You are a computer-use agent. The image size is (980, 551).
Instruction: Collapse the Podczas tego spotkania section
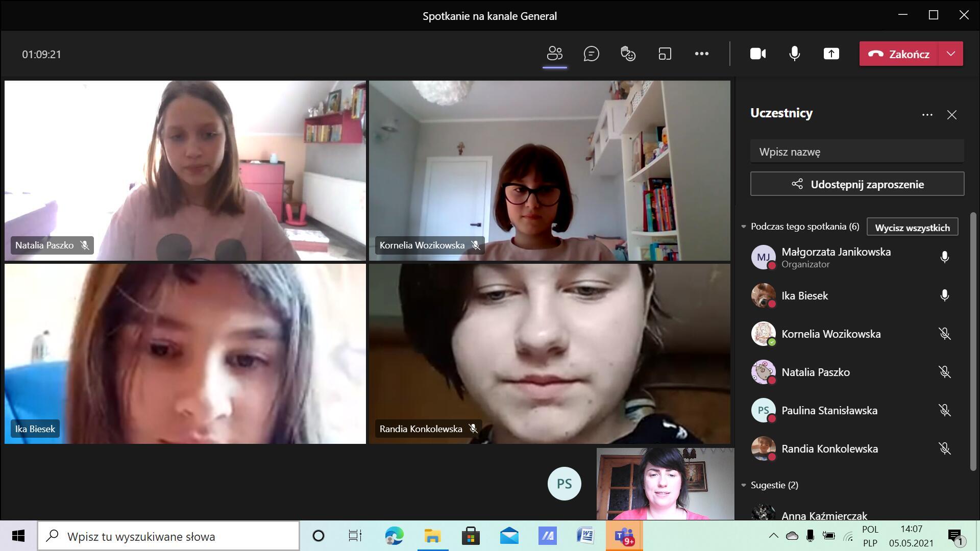click(x=744, y=227)
